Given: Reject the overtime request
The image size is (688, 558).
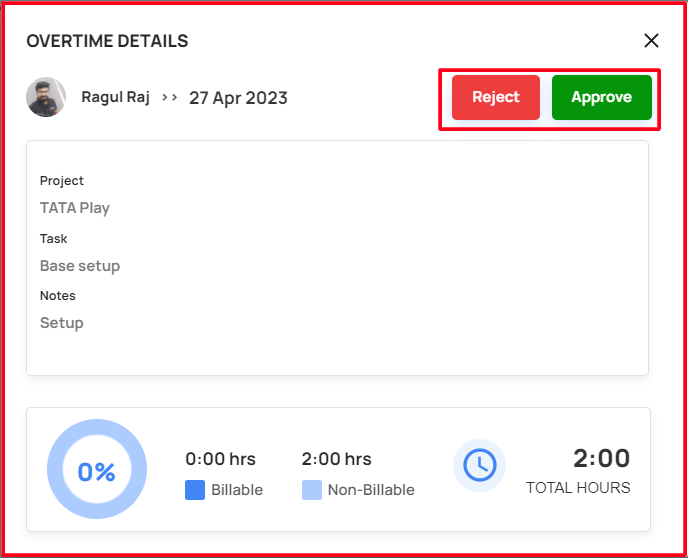Looking at the screenshot, I should [496, 97].
